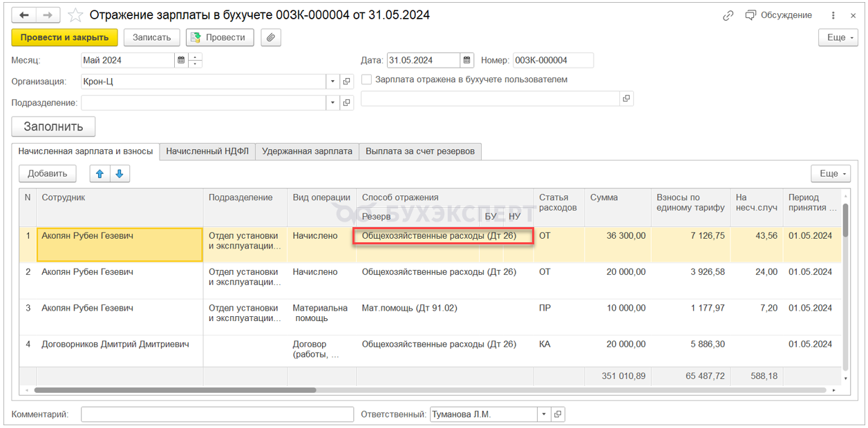Copy document link via chain icon
Screen dimensions: 868x428
728,15
